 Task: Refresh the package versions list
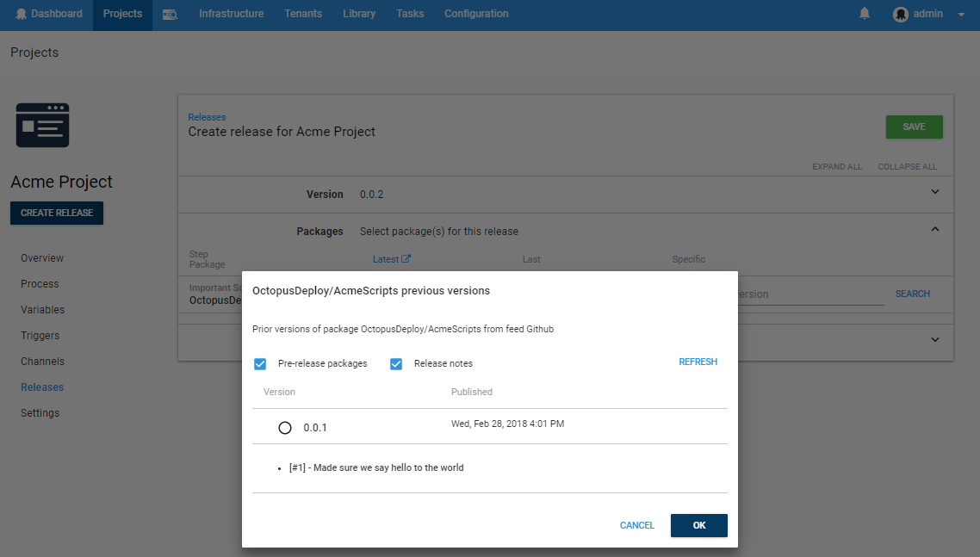pos(698,362)
